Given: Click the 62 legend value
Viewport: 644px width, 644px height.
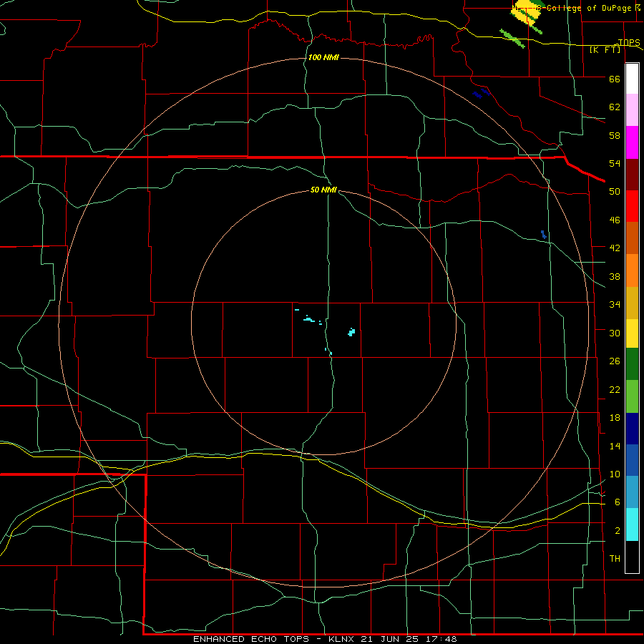Looking at the screenshot, I should (615, 107).
